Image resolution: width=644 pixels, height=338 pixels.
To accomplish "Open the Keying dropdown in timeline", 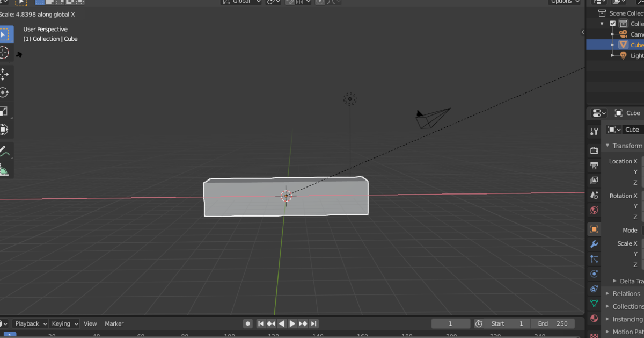I will click(64, 323).
